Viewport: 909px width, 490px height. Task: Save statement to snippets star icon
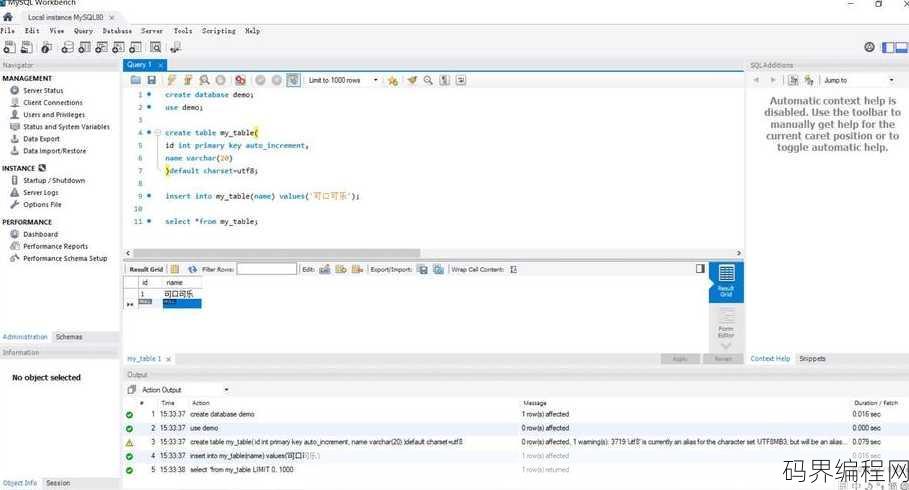click(x=392, y=80)
